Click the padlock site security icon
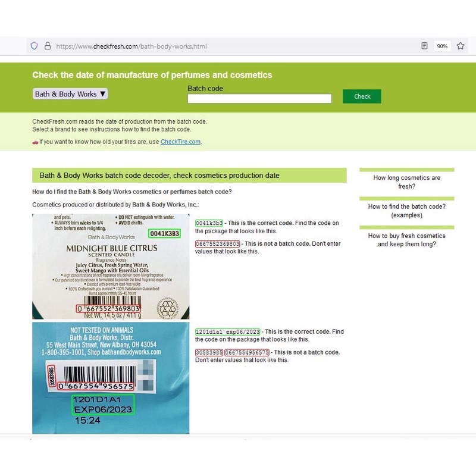 pos(48,46)
